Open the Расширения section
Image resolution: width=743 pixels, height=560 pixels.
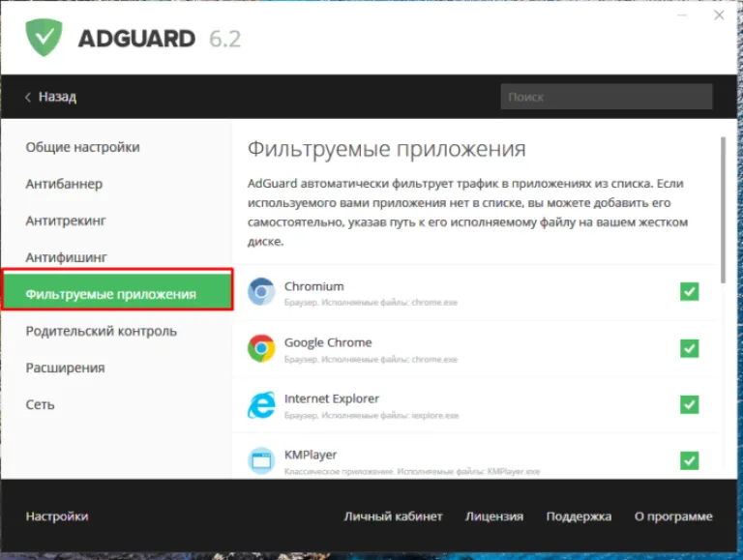pyautogui.click(x=65, y=368)
